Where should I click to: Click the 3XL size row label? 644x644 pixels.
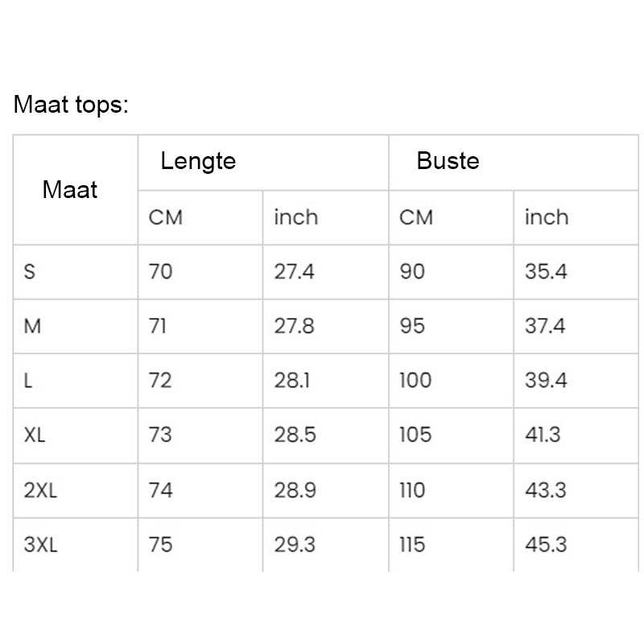pos(40,545)
